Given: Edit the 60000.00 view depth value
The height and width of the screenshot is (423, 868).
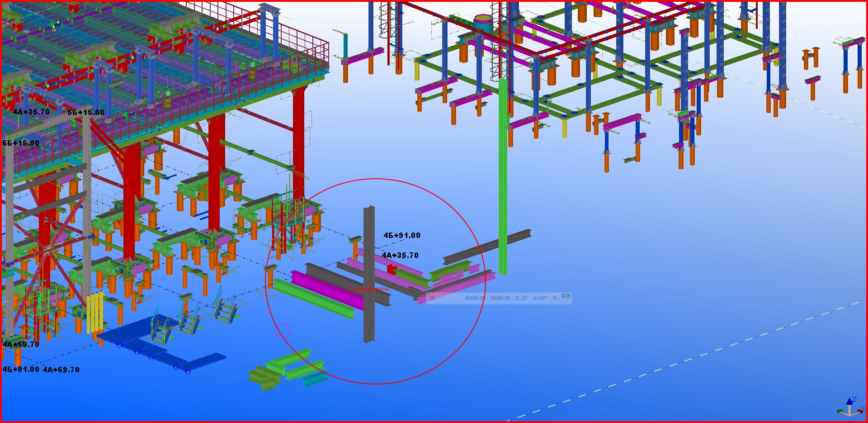Looking at the screenshot, I should click(476, 298).
